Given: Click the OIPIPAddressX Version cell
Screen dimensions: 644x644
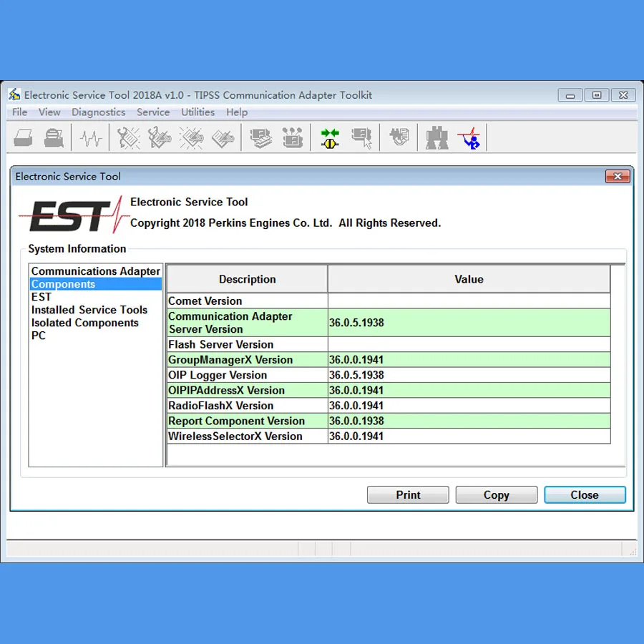Looking at the screenshot, I should pyautogui.click(x=248, y=390).
